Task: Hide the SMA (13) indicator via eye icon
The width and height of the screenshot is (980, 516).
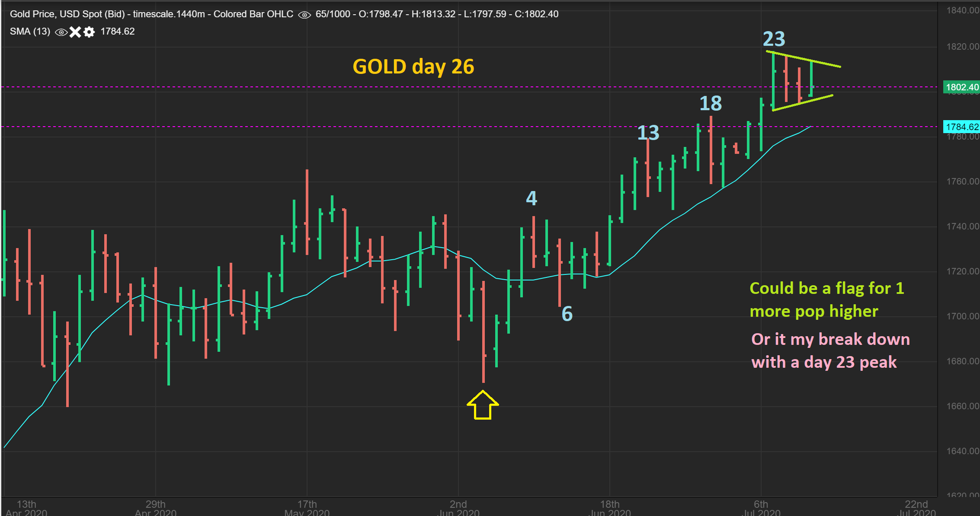Action: 61,32
